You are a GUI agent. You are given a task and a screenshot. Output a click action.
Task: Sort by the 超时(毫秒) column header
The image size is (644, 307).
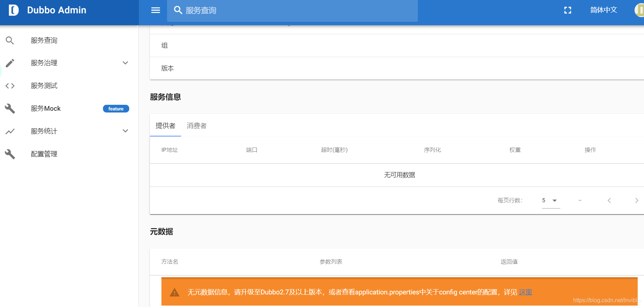coord(334,150)
